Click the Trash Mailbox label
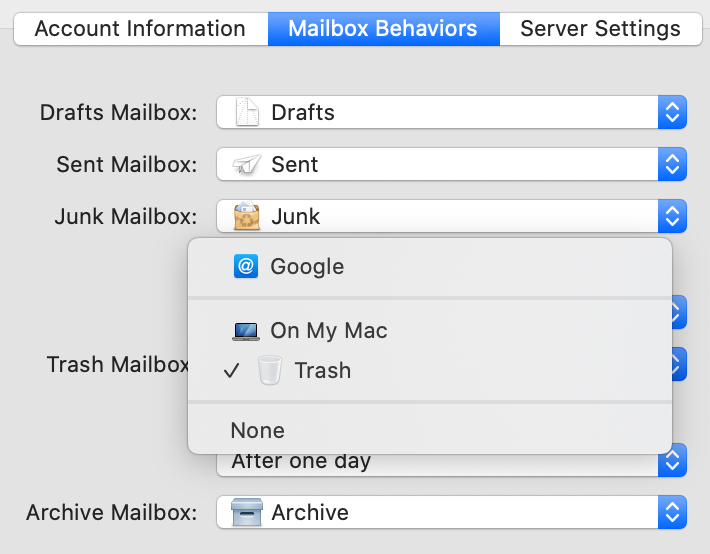The height and width of the screenshot is (554, 710). point(117,365)
